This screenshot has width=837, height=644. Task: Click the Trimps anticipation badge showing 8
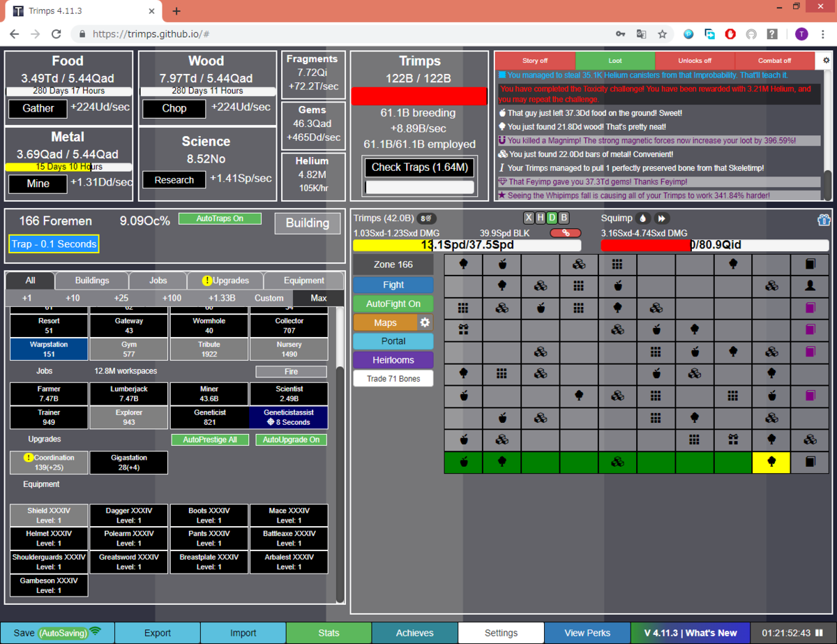click(x=426, y=218)
